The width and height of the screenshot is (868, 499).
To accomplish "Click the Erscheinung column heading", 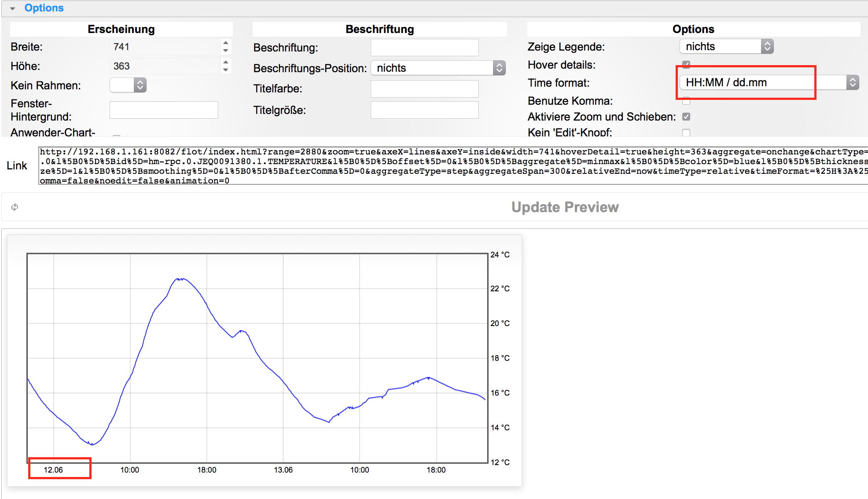I will pos(121,29).
